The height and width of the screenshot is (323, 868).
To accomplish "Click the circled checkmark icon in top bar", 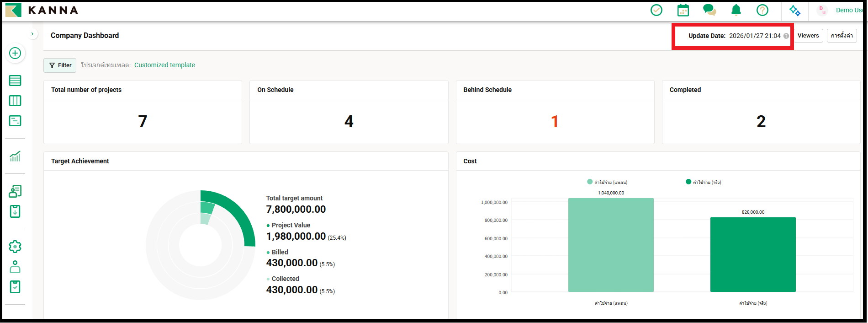I will [656, 10].
